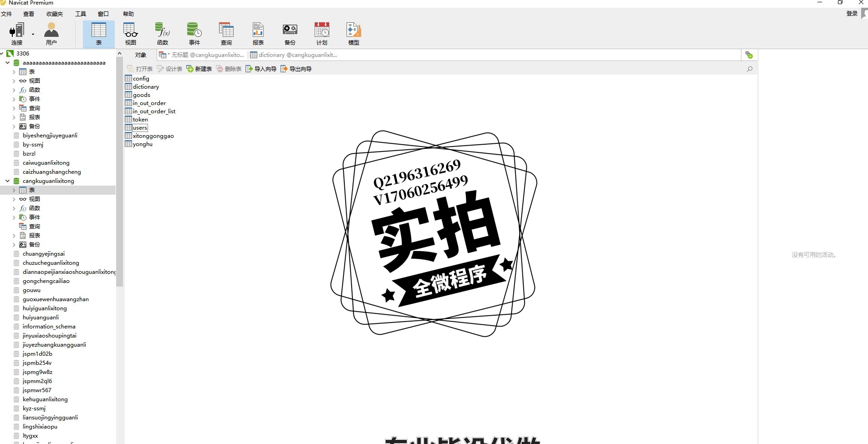
Task: Click the 导入向导 button
Action: [x=261, y=69]
